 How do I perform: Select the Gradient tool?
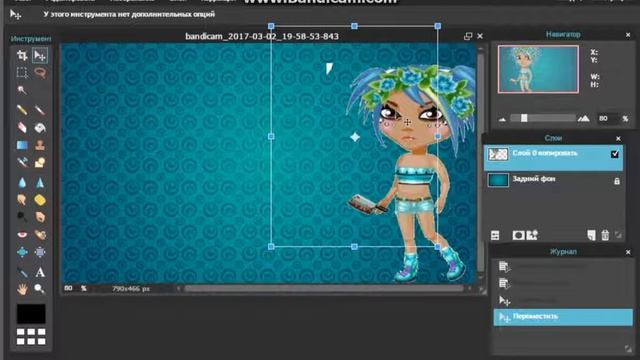click(22, 145)
